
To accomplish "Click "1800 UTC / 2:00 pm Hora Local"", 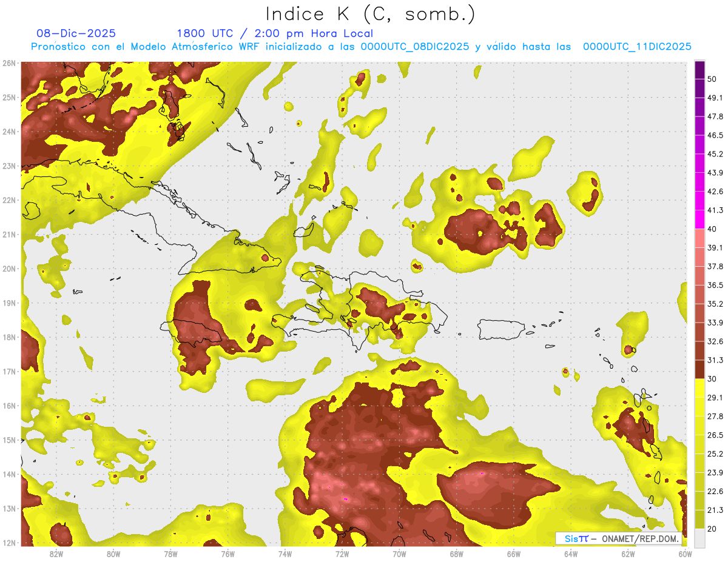I will point(275,33).
